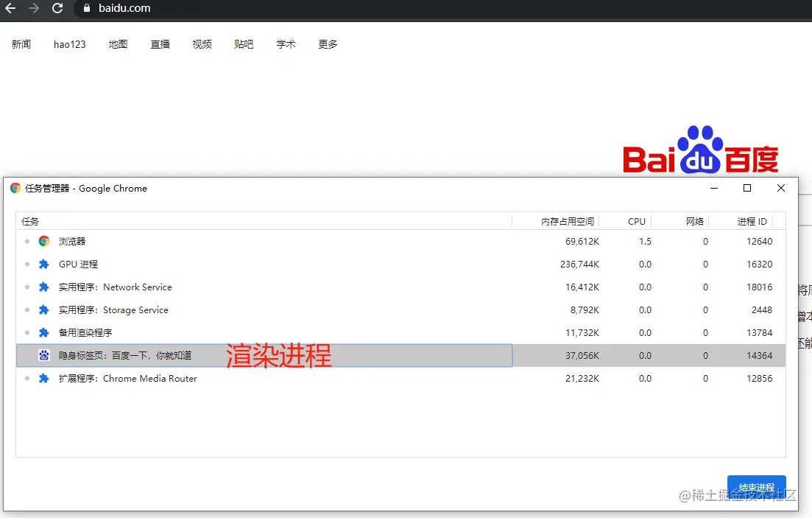Click puzzle icon on Chrome Media Router row
This screenshot has width=812, height=518.
point(44,378)
